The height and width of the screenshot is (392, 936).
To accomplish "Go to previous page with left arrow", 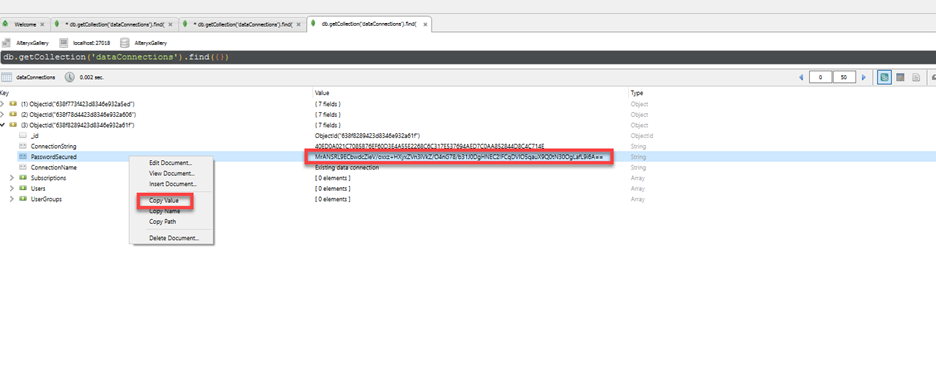I will coord(801,78).
